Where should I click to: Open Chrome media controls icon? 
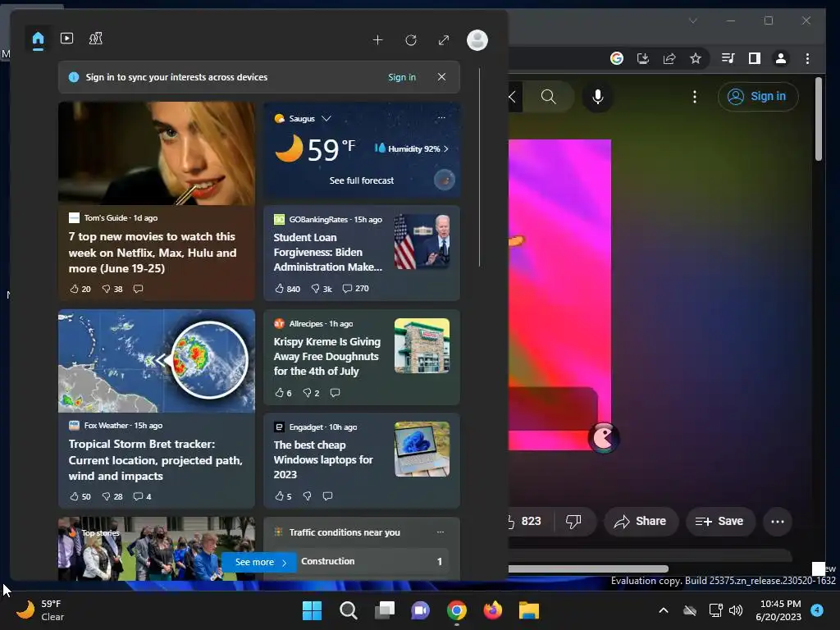pyautogui.click(x=728, y=58)
